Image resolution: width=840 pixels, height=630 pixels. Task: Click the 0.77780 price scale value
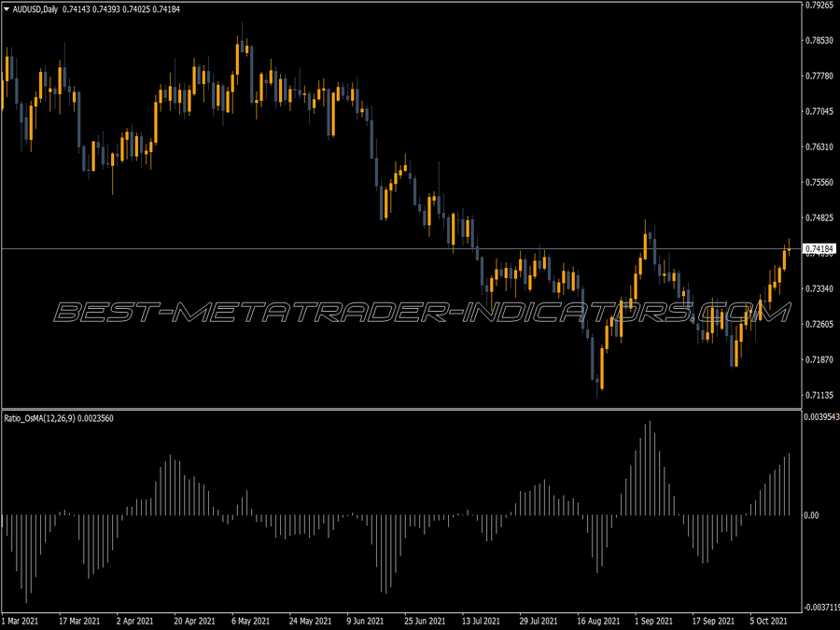coord(820,77)
